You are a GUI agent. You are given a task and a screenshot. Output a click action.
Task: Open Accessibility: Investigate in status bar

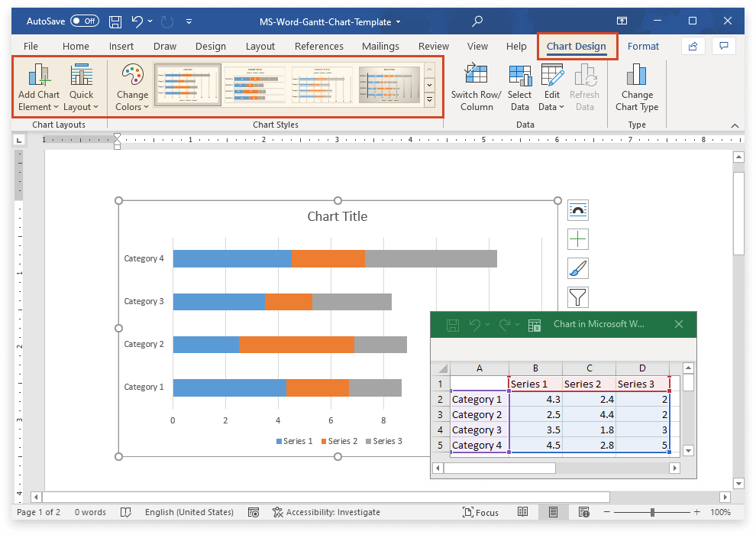coord(327,512)
